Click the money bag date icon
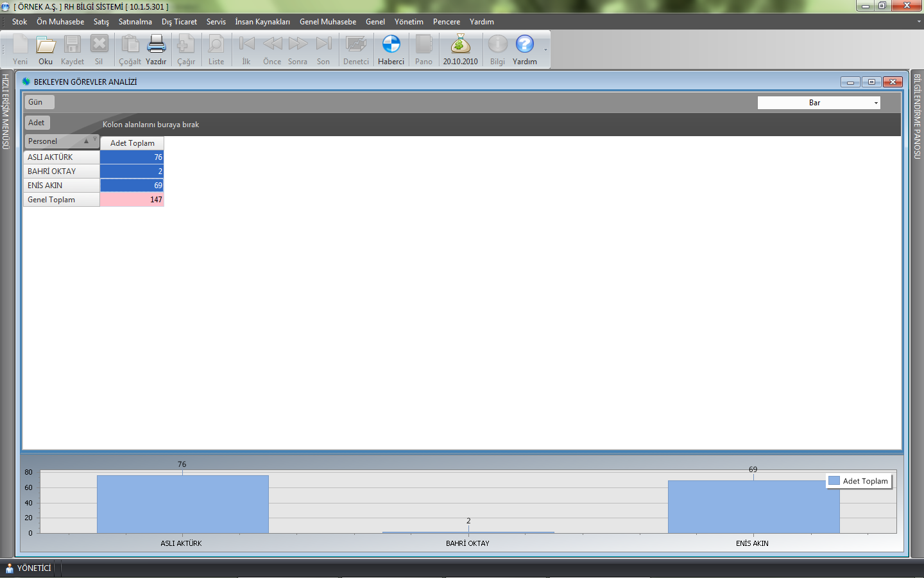This screenshot has width=924, height=578. click(x=460, y=45)
